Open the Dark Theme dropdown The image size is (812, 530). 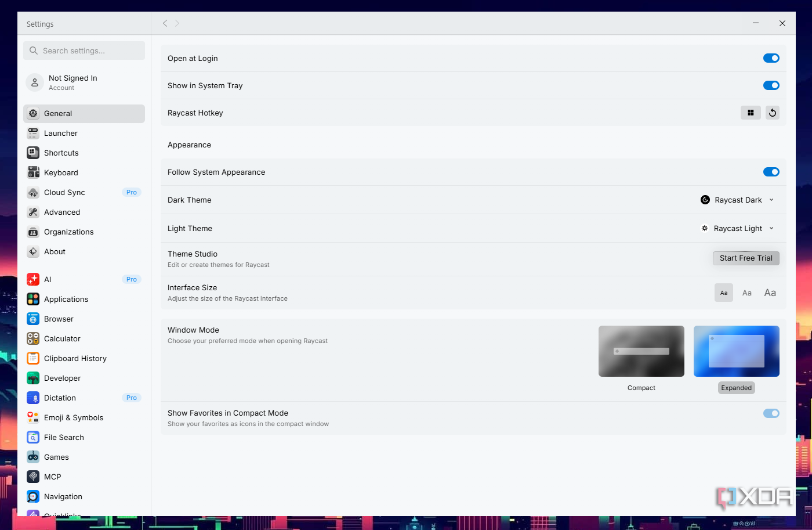click(x=738, y=200)
